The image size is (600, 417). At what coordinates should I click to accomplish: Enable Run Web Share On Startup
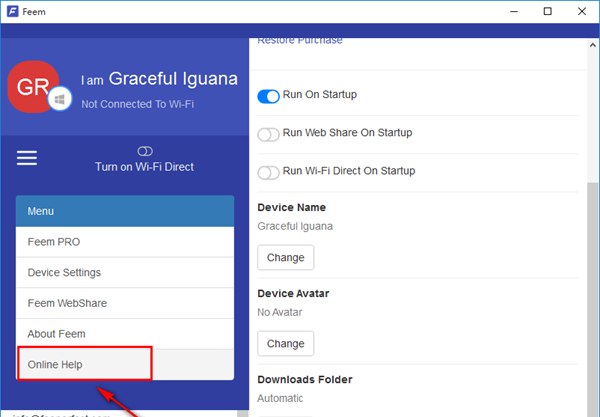coord(268,135)
